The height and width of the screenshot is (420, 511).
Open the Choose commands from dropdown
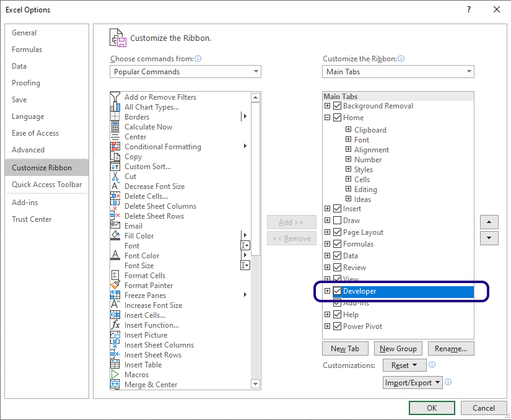186,72
